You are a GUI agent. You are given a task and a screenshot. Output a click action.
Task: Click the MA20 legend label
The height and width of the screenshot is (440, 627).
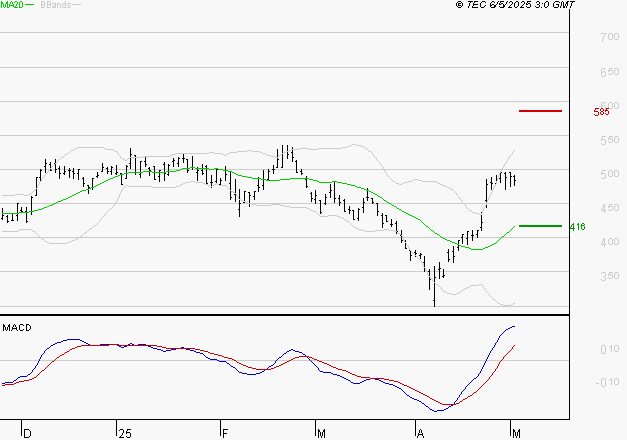pyautogui.click(x=11, y=5)
